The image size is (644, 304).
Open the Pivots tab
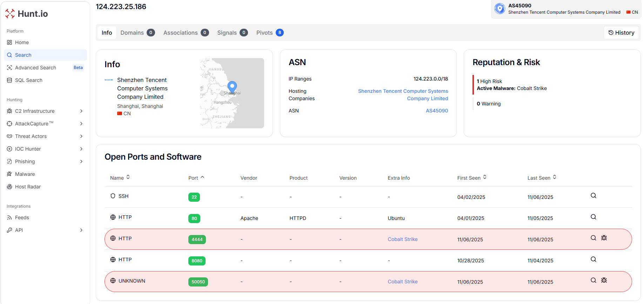tap(270, 33)
